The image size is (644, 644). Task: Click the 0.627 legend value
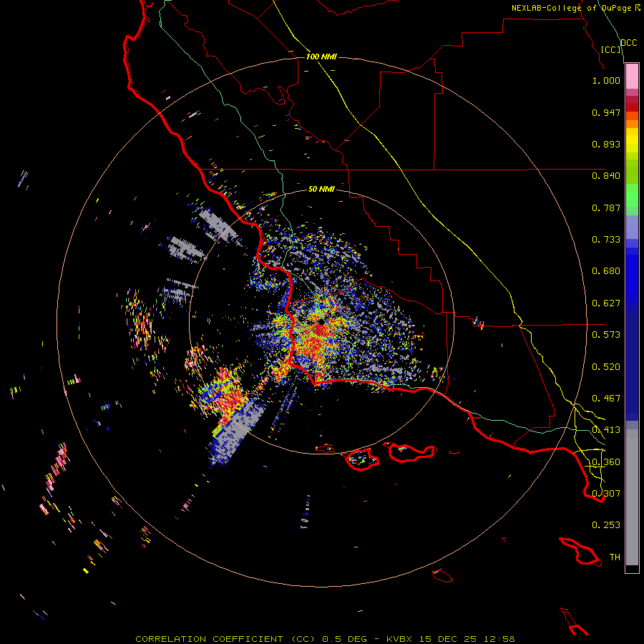pyautogui.click(x=606, y=303)
